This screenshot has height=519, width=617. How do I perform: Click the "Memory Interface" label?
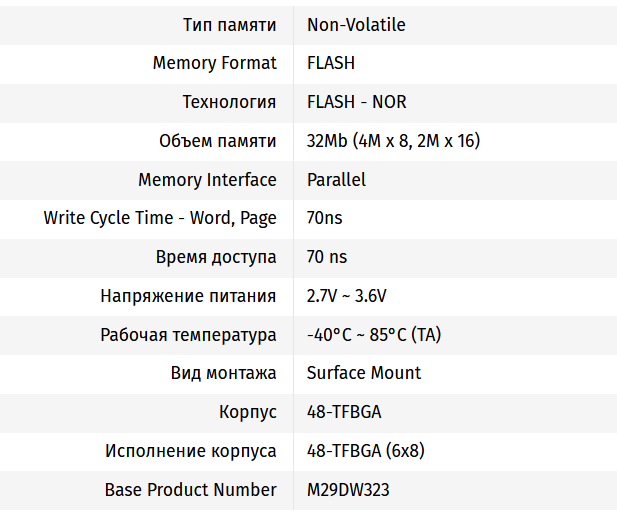(207, 180)
